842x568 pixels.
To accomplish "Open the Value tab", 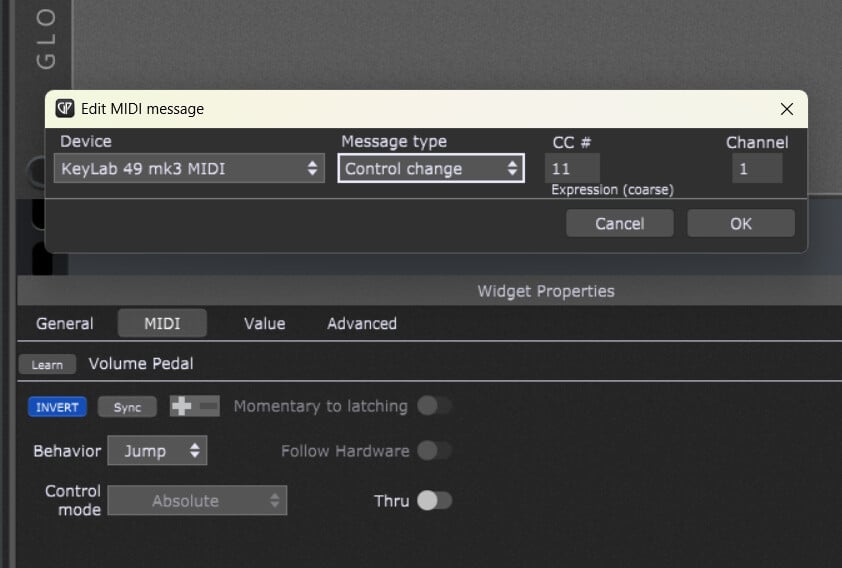I will [264, 324].
